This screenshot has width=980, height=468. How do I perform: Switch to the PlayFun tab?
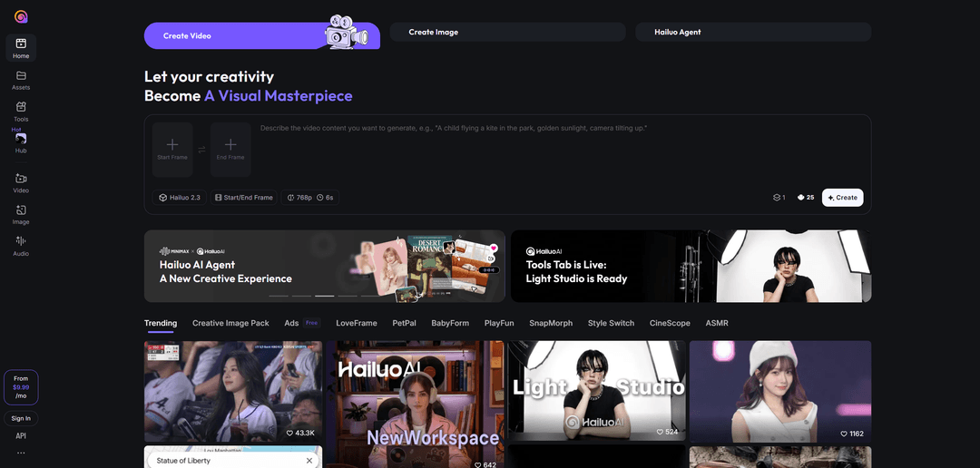click(x=499, y=323)
